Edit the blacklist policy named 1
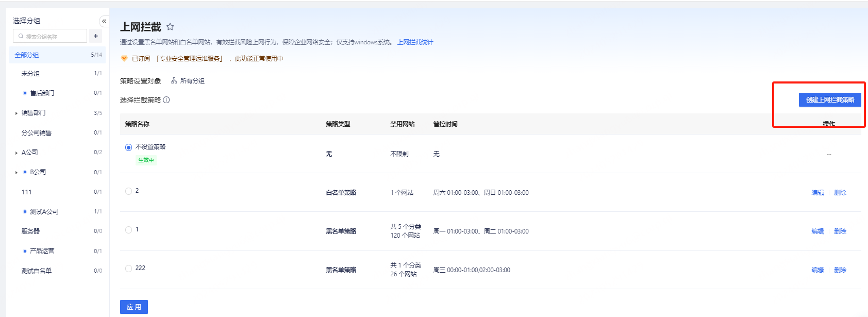Image resolution: width=868 pixels, height=317 pixels. click(x=817, y=231)
